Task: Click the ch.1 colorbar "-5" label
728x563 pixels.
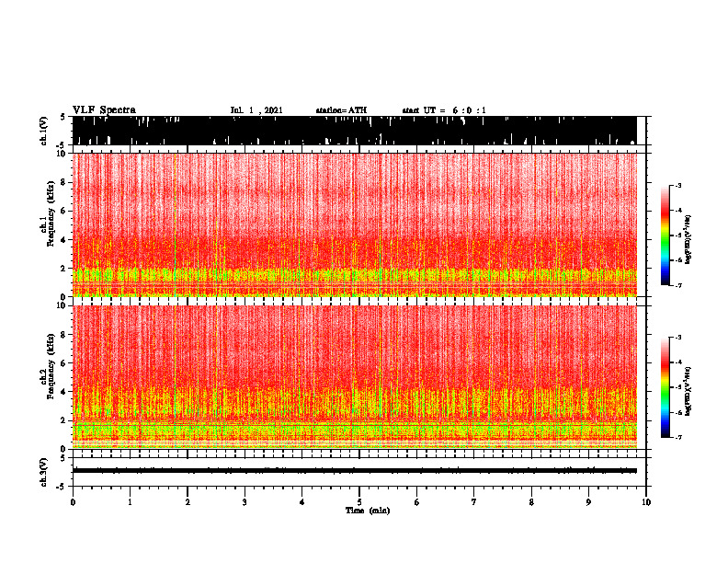Action: click(678, 236)
